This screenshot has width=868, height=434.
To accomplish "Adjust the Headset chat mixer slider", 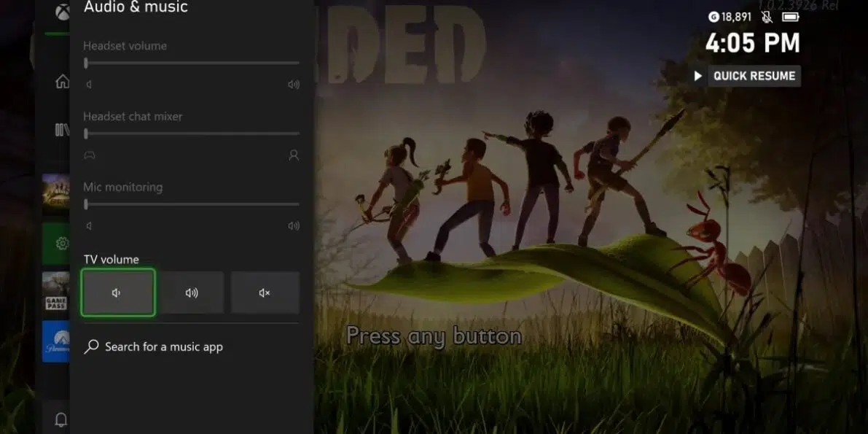I will pos(192,133).
